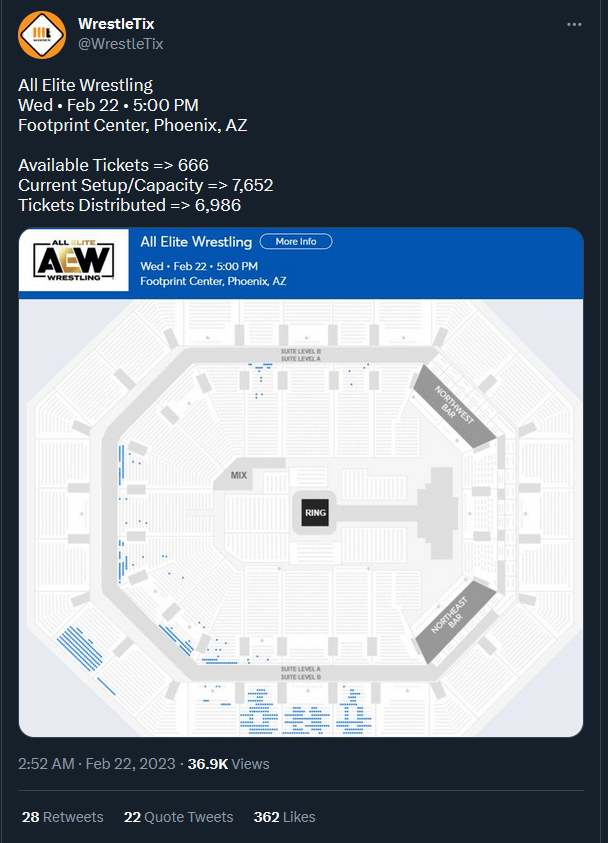The height and width of the screenshot is (843, 608).
Task: Click the upper Suite Level B label
Action: click(301, 351)
